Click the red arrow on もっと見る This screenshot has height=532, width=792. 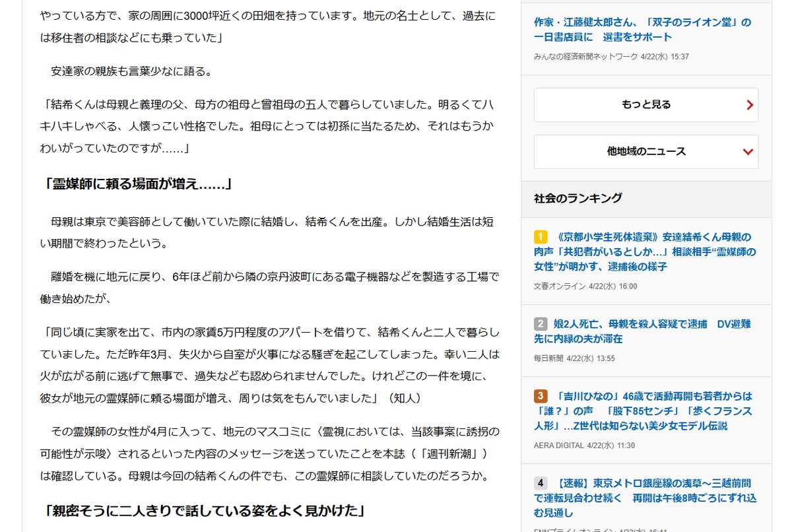(x=749, y=104)
